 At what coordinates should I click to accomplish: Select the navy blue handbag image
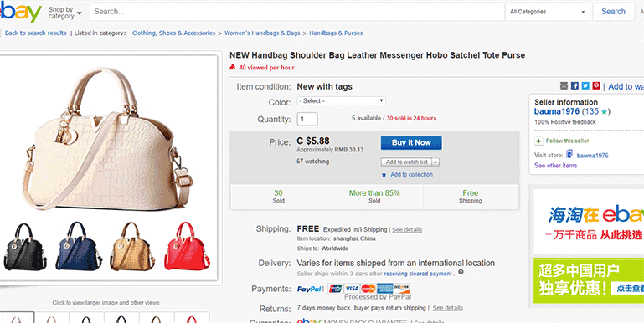pyautogui.click(x=79, y=246)
